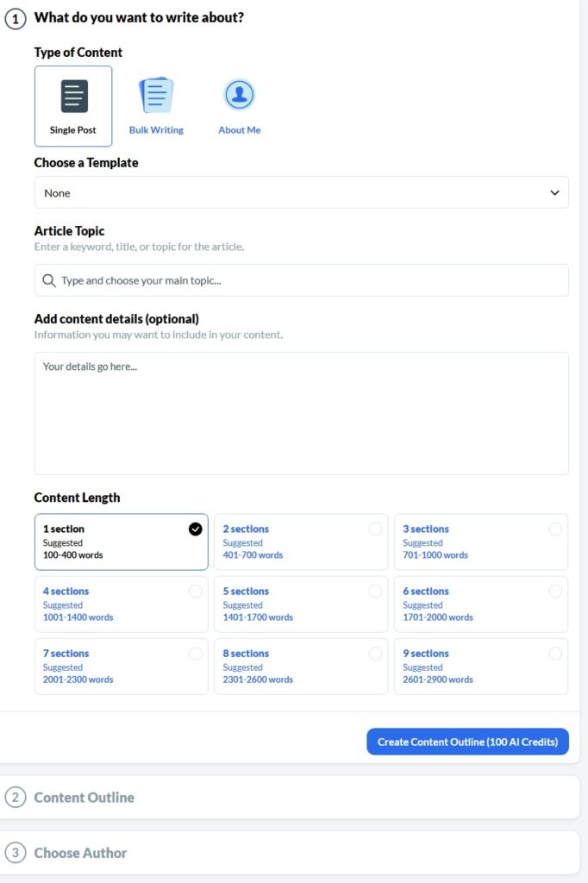Click the content details text area
Viewport: 588px width, 883px height.
tap(301, 413)
